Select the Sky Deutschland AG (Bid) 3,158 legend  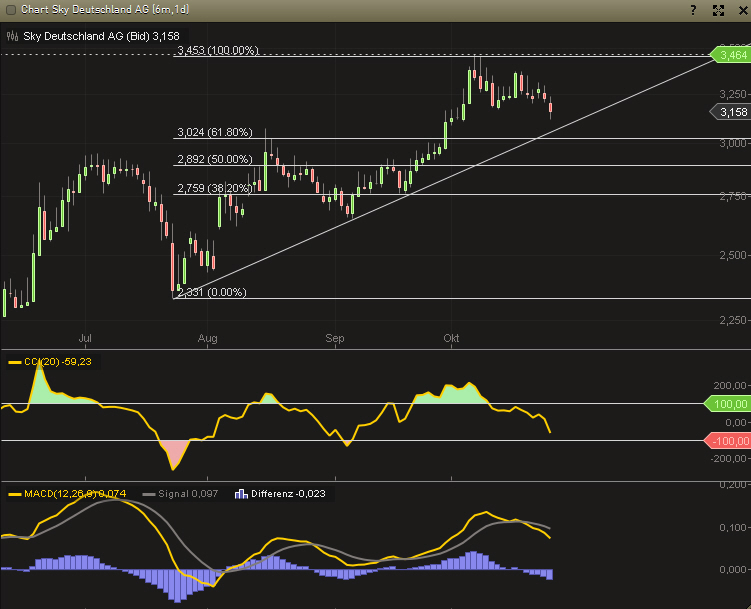pyautogui.click(x=101, y=36)
